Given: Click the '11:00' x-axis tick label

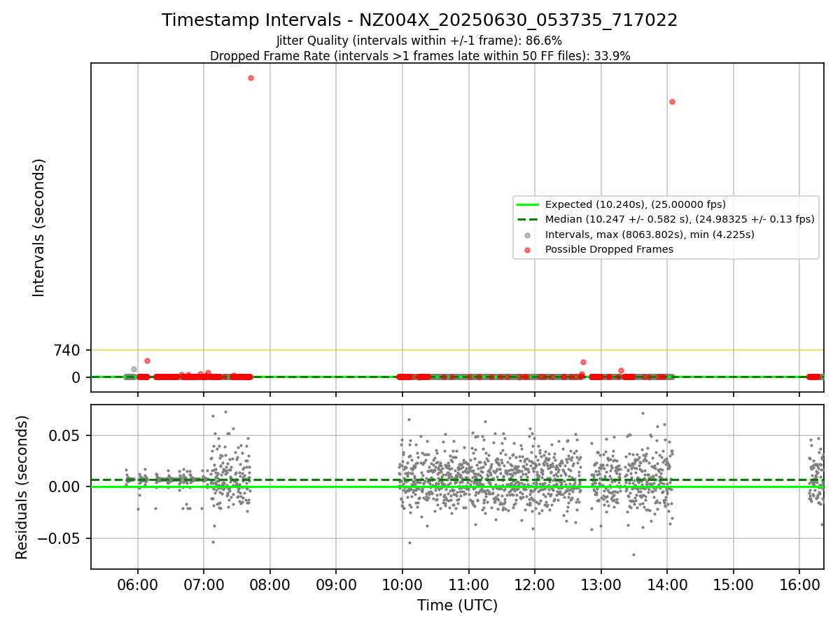Looking at the screenshot, I should tap(468, 584).
